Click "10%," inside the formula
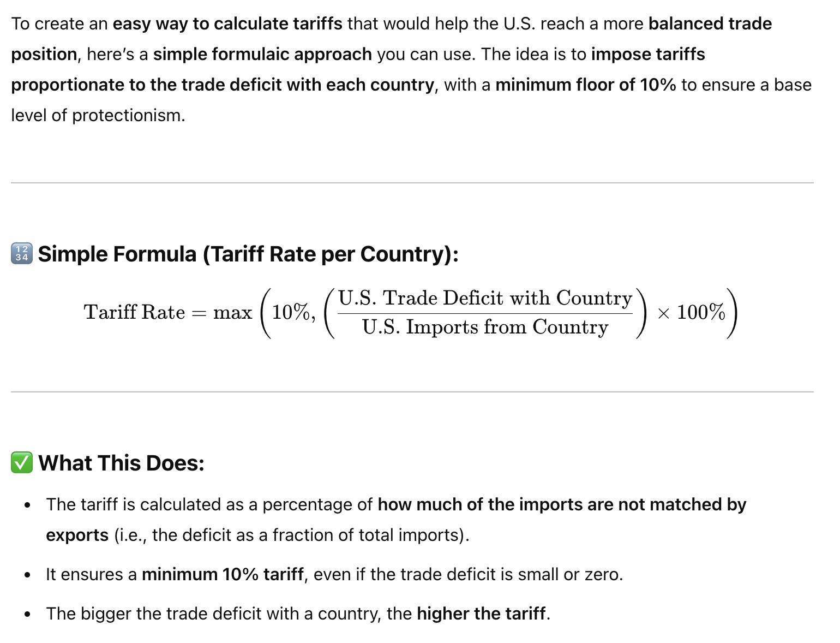 [293, 313]
